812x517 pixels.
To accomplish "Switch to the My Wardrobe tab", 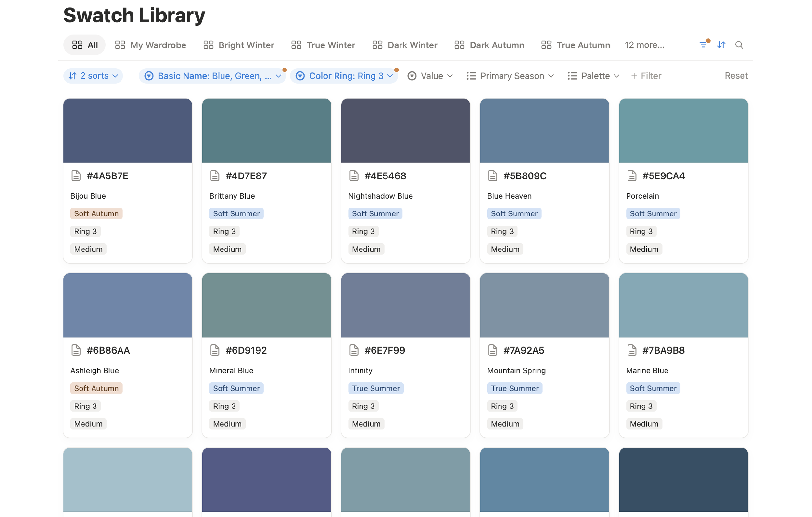I will (x=150, y=45).
